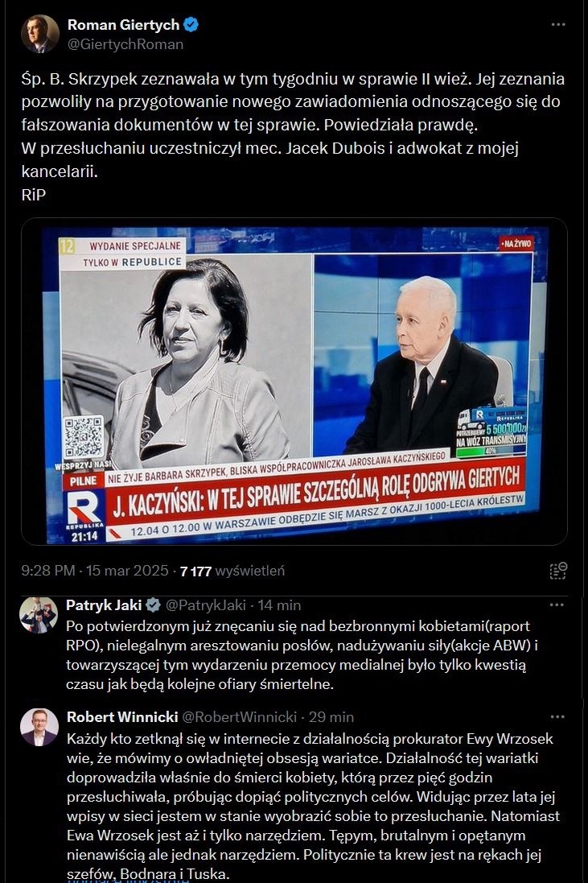Open Patryk Jaki's profile avatar
Screen dimensions: 588x883
click(39, 616)
